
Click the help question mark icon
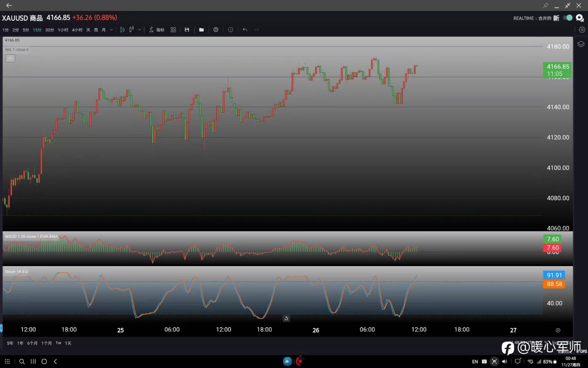(216, 29)
